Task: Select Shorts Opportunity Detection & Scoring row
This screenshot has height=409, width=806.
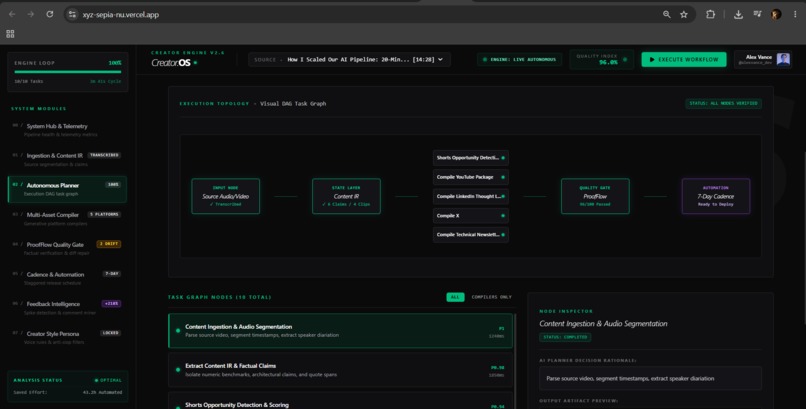Action: (340, 402)
